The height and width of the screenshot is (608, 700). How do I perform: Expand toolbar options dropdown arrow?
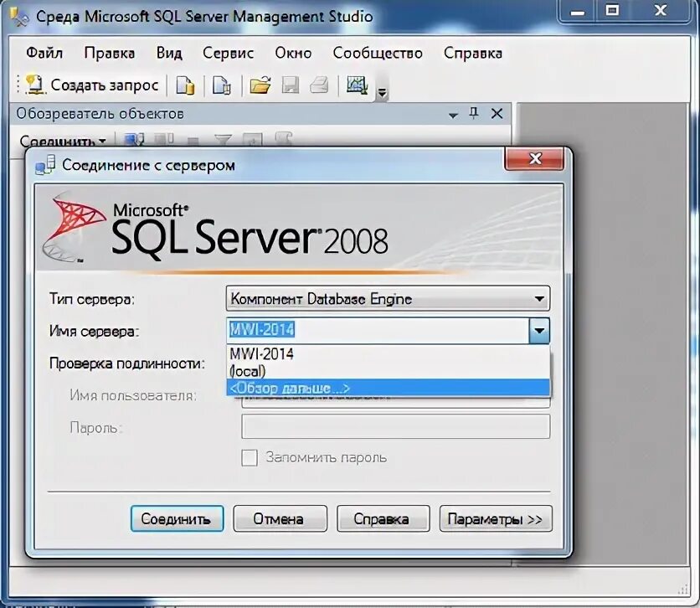pos(382,92)
